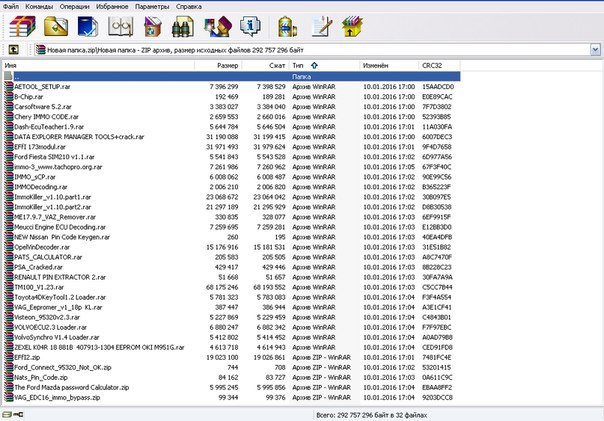The width and height of the screenshot is (604, 421).
Task: Sort by the Имя column header
Action: point(99,65)
